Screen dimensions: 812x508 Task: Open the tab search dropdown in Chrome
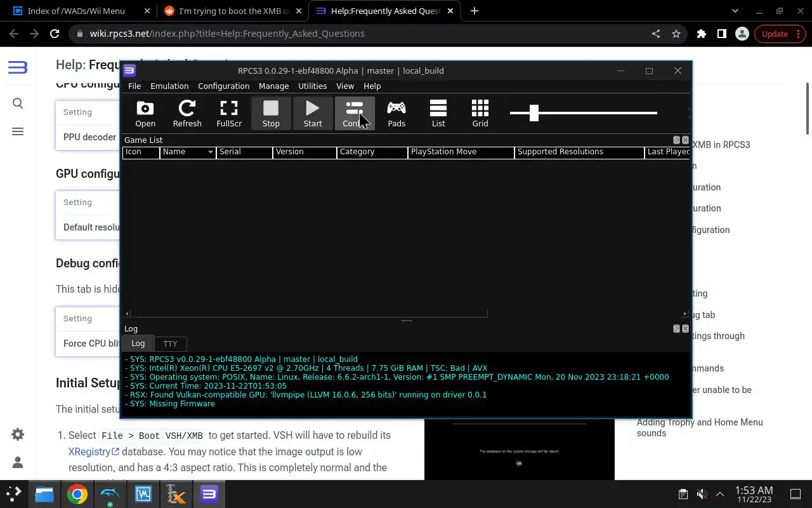click(735, 11)
